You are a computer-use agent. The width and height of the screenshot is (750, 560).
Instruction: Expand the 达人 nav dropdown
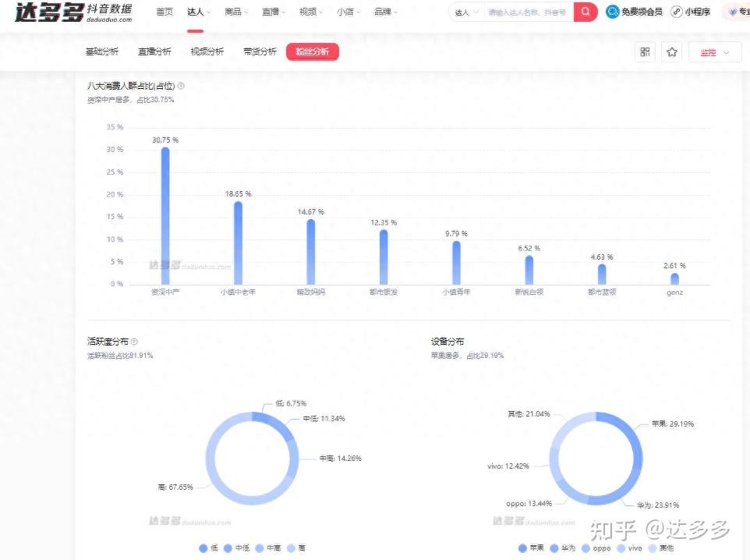199,12
